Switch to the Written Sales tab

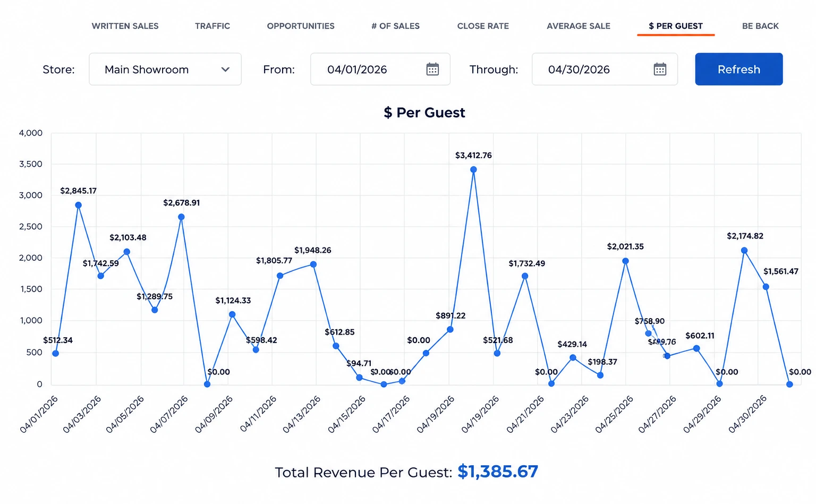click(125, 26)
